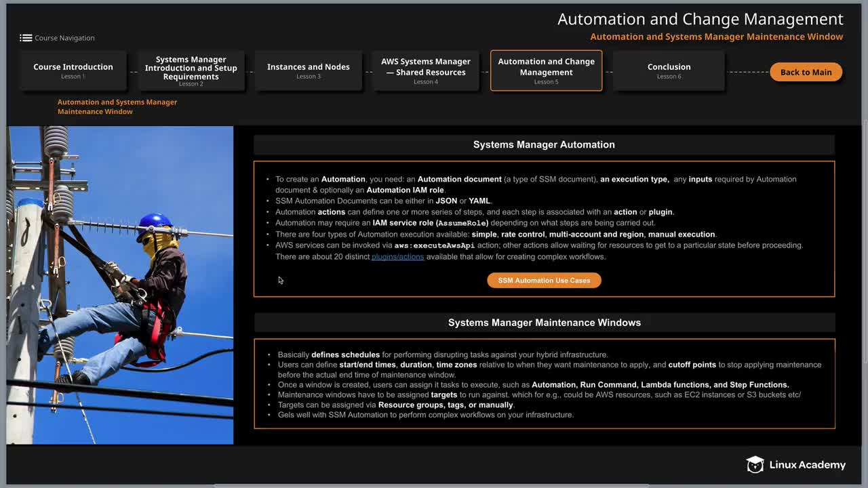Image resolution: width=868 pixels, height=488 pixels.
Task: Click the bullet about Maintenance windows assigned targets
Action: click(x=539, y=395)
